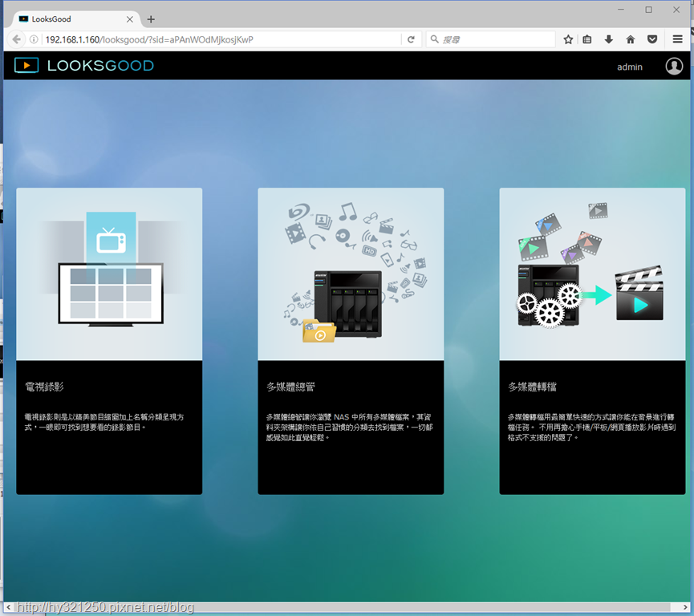The width and height of the screenshot is (694, 616).
Task: Click the LooksGood play logo icon
Action: [26, 66]
